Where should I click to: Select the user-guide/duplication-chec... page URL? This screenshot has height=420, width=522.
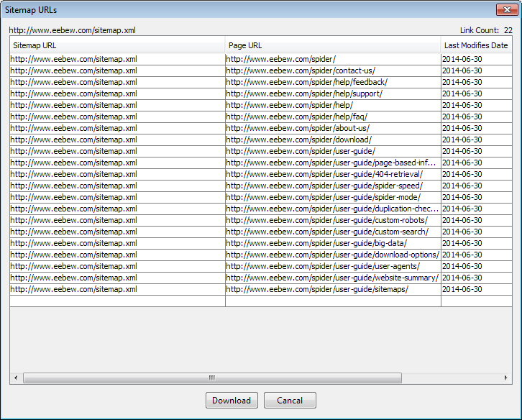(x=333, y=209)
